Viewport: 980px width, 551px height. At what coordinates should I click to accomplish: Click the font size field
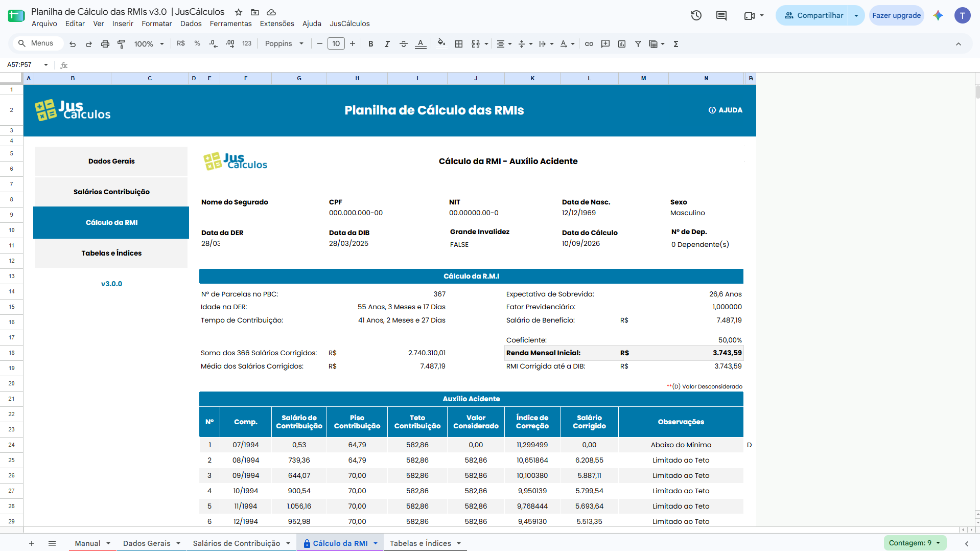click(336, 44)
